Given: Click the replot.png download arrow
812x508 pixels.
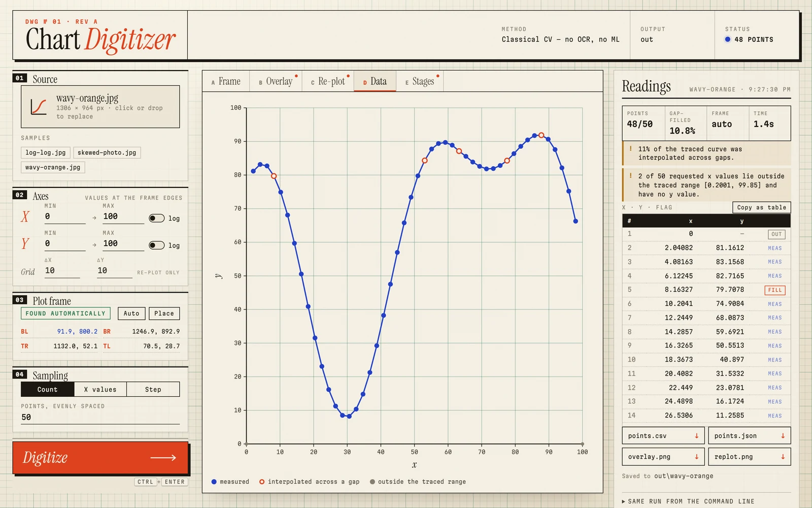Looking at the screenshot, I should (x=783, y=457).
